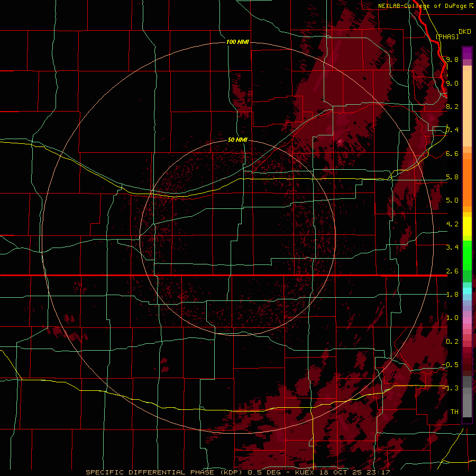This screenshot has height=476, width=476.
Task: Click the 4.2 value on the color scale
Action: [x=452, y=224]
